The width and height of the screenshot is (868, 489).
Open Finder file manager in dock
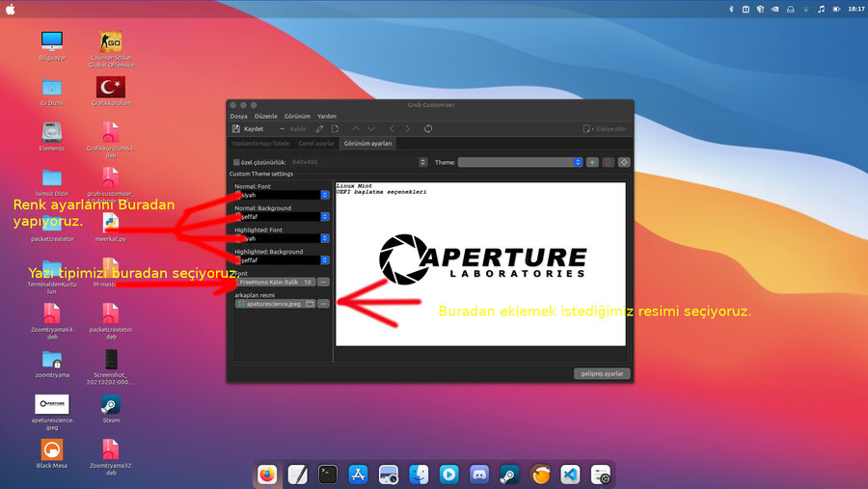coord(419,475)
